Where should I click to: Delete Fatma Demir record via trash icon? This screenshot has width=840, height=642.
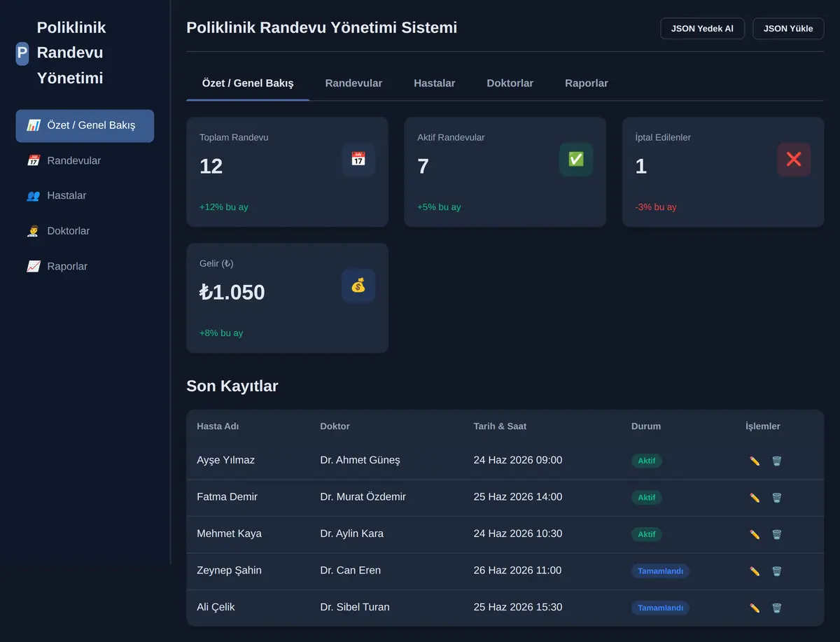pyautogui.click(x=776, y=498)
